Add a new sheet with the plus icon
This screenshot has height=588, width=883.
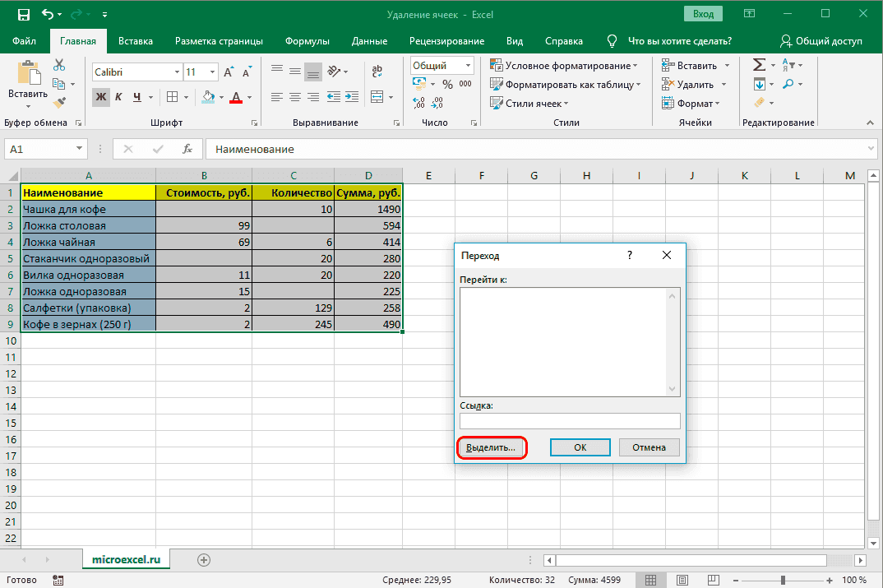coord(204,559)
